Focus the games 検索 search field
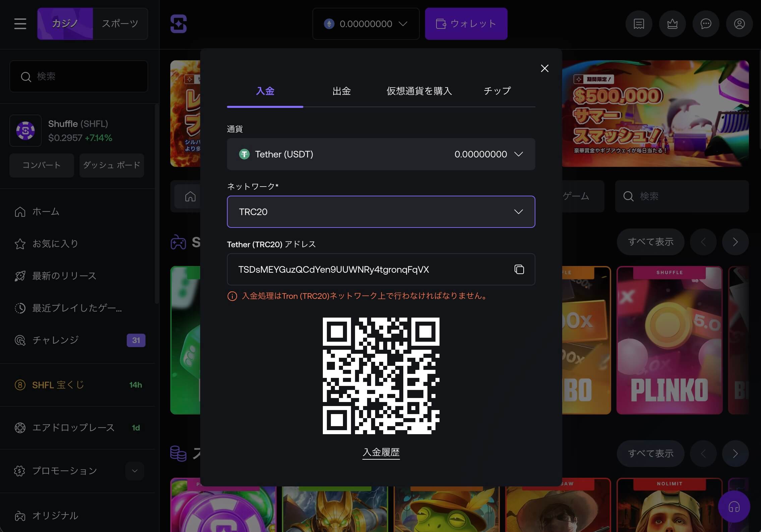The image size is (761, 532). [682, 196]
